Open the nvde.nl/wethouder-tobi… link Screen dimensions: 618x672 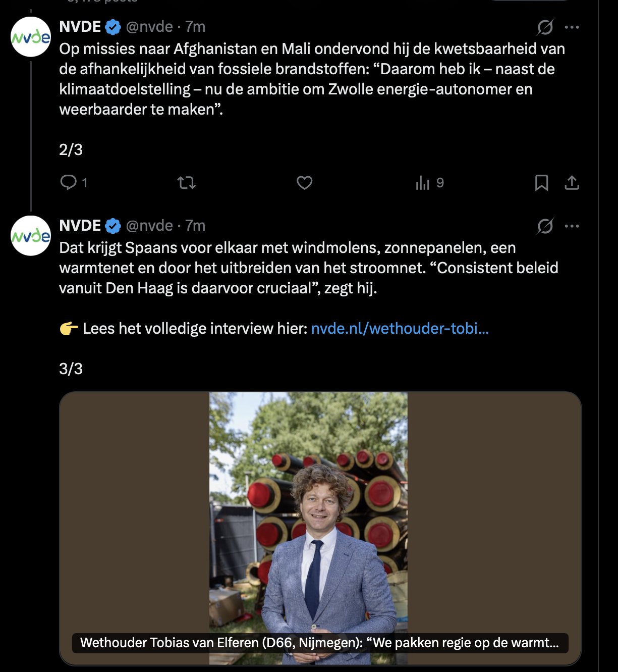[400, 329]
